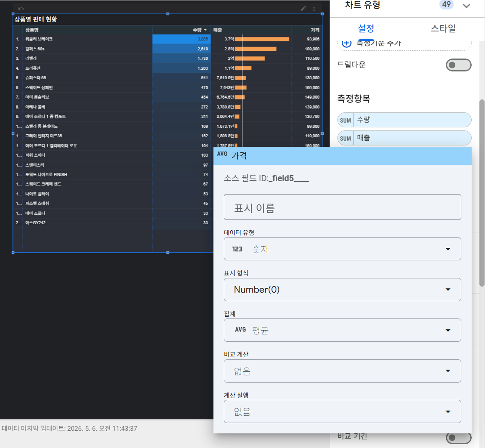Click the sort arrow next to 수량 header

coord(205,30)
